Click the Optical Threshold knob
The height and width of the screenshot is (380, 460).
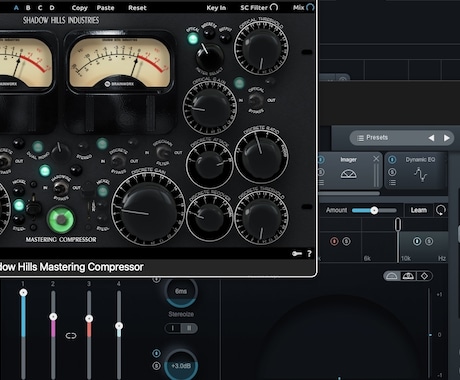[261, 49]
